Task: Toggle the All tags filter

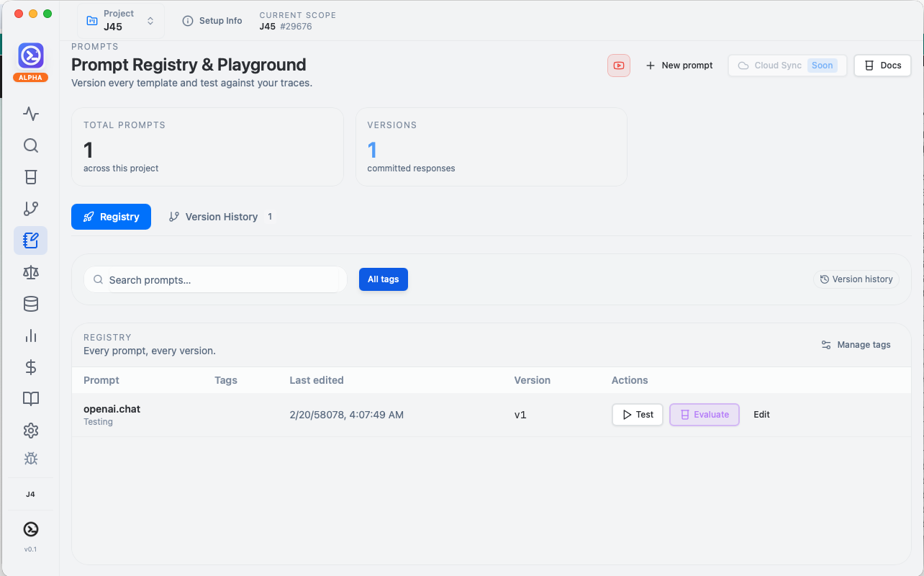Action: coord(383,279)
